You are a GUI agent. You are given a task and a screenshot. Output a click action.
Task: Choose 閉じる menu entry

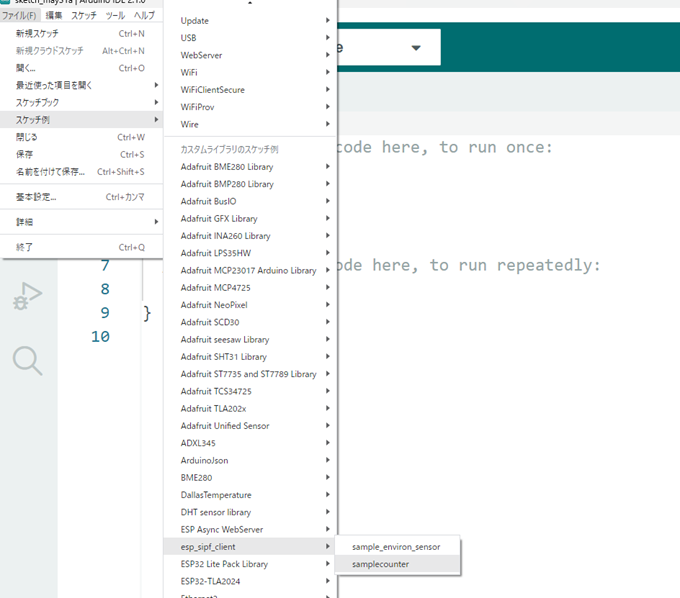(81, 137)
